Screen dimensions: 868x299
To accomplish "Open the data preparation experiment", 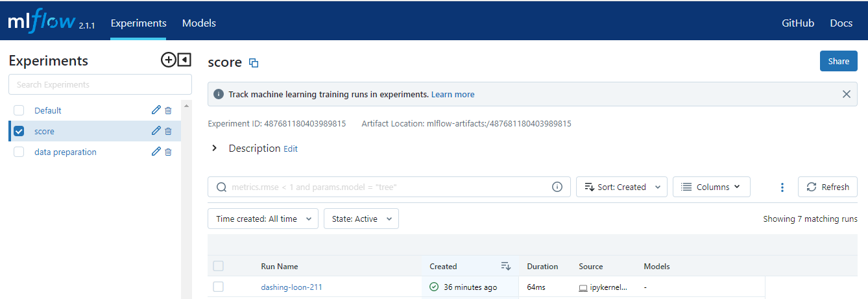I will [x=66, y=152].
